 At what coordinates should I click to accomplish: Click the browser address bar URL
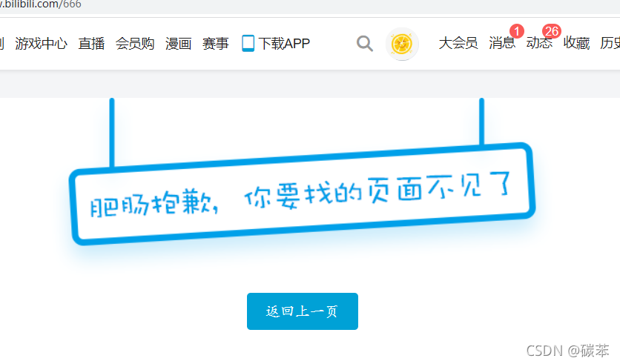click(41, 4)
